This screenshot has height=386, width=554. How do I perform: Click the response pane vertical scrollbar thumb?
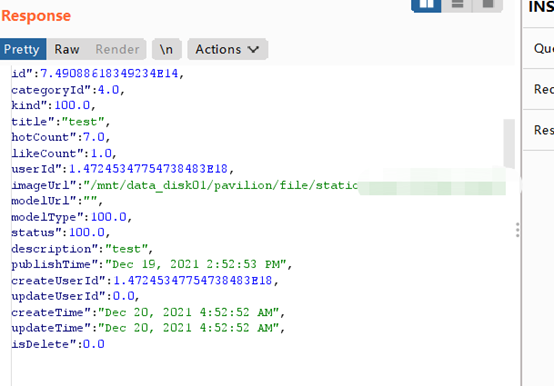[509, 143]
